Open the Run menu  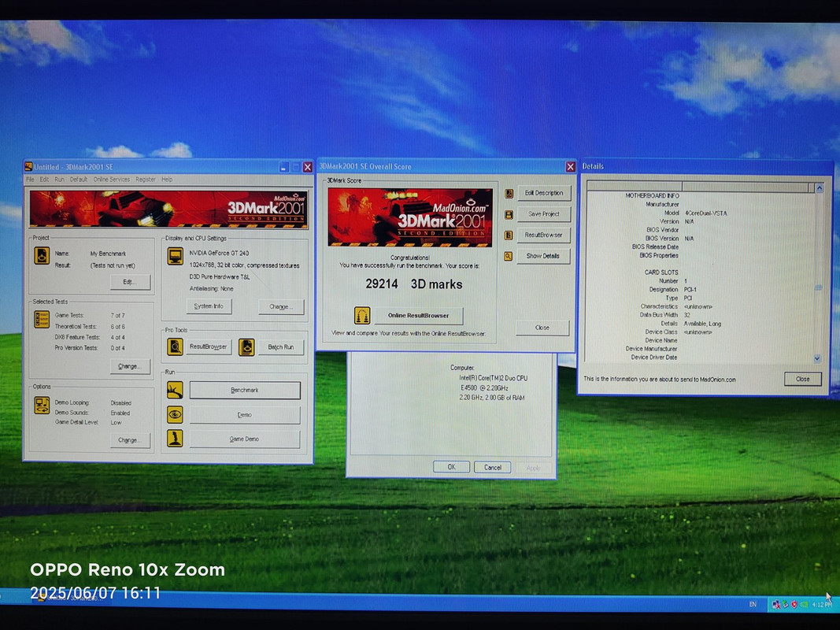coord(60,180)
